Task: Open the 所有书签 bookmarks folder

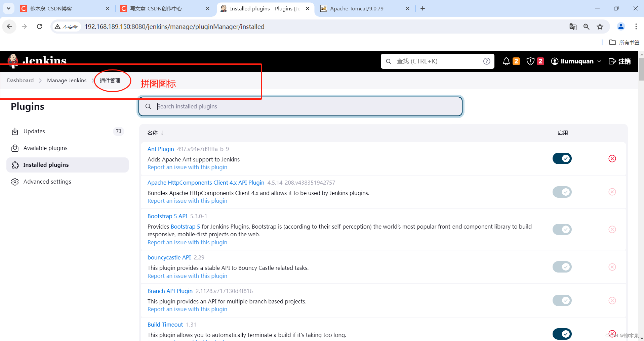Action: [625, 42]
